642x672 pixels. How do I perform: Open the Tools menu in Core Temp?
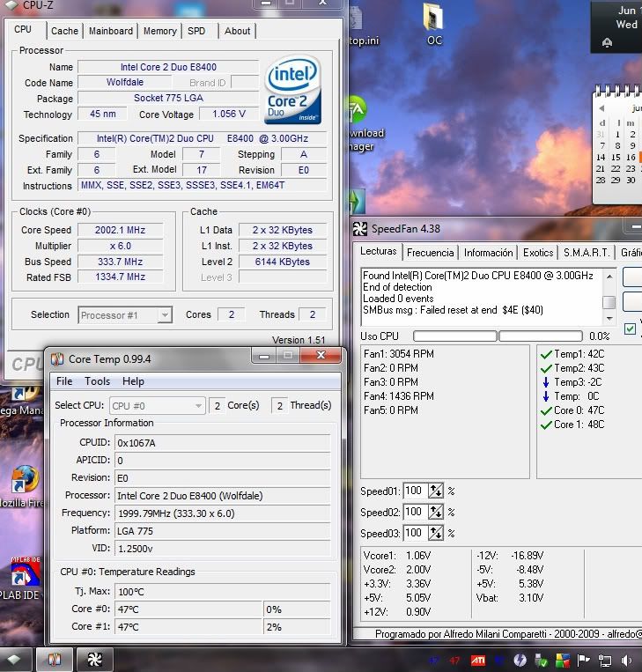[97, 381]
